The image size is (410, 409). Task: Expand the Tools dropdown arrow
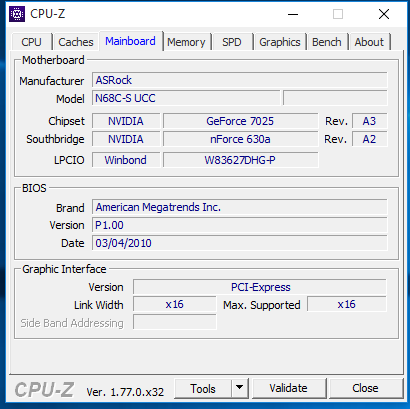point(239,388)
